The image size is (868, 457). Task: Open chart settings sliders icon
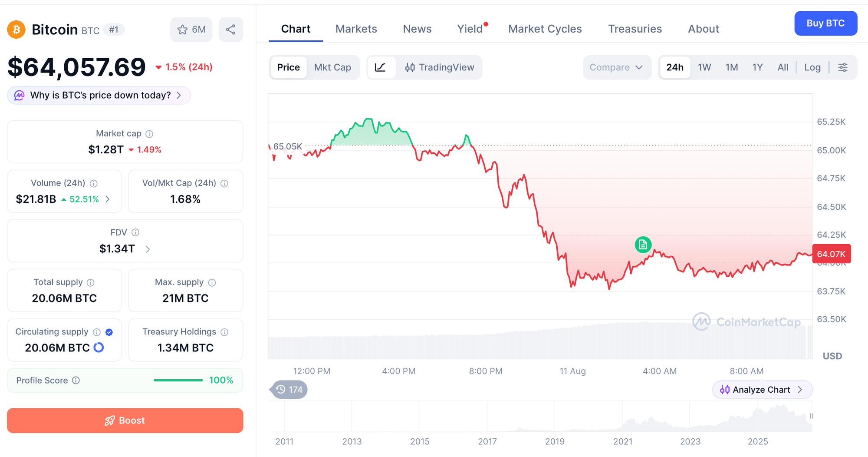pos(843,67)
